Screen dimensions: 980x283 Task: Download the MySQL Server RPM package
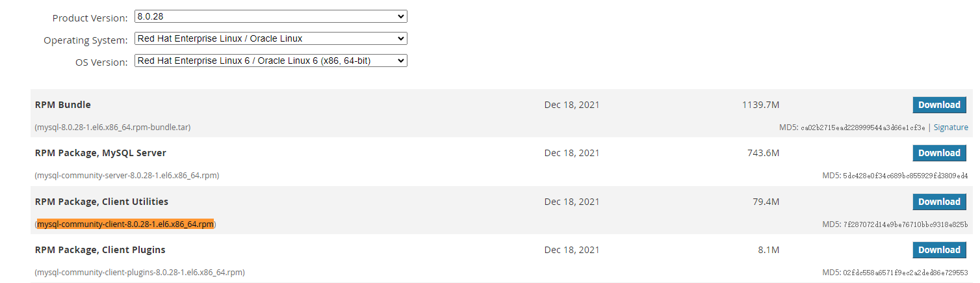click(x=939, y=153)
